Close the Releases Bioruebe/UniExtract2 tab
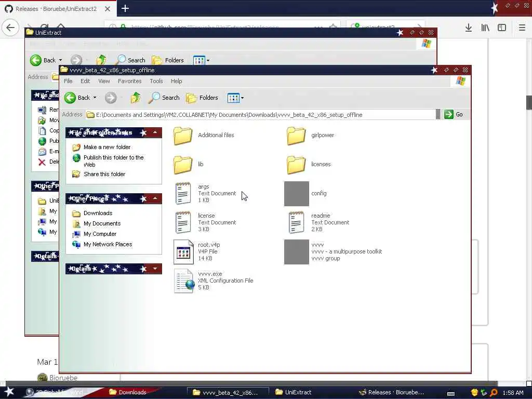The height and width of the screenshot is (399, 532). pos(107,9)
